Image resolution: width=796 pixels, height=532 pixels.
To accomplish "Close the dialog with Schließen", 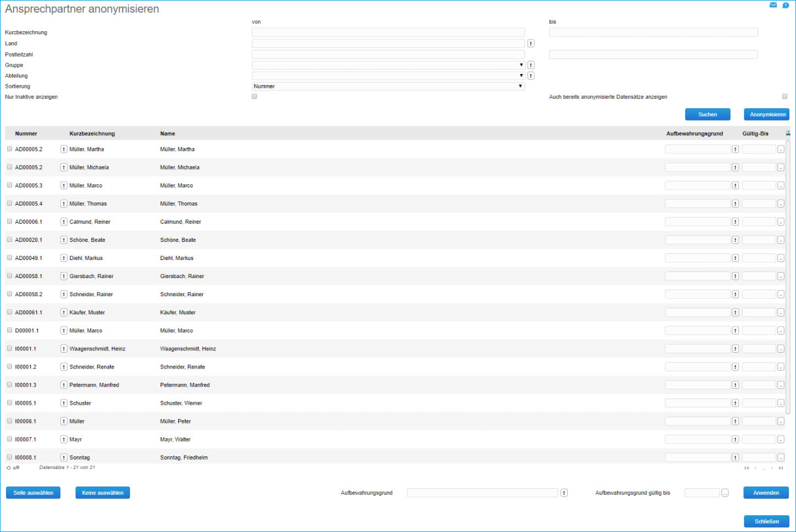I will pyautogui.click(x=766, y=521).
